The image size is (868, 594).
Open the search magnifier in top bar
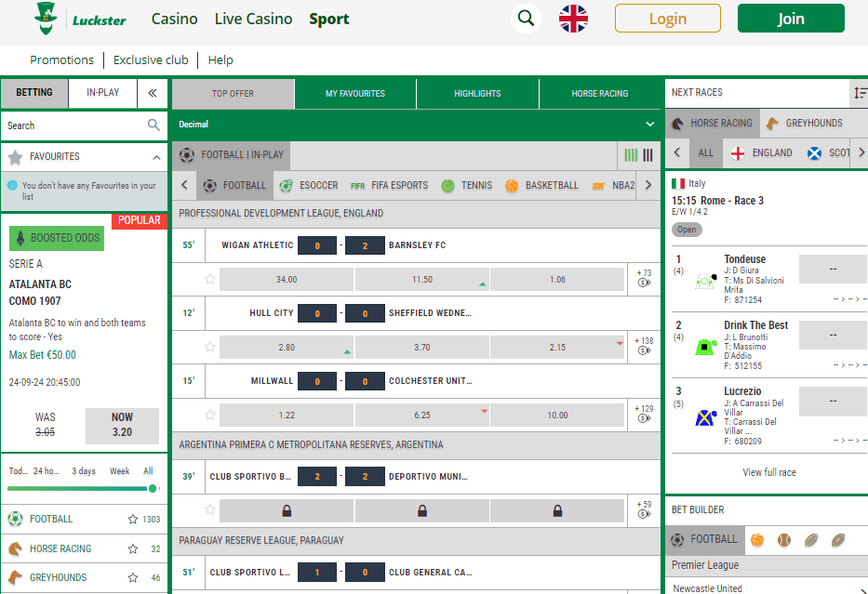tap(526, 18)
